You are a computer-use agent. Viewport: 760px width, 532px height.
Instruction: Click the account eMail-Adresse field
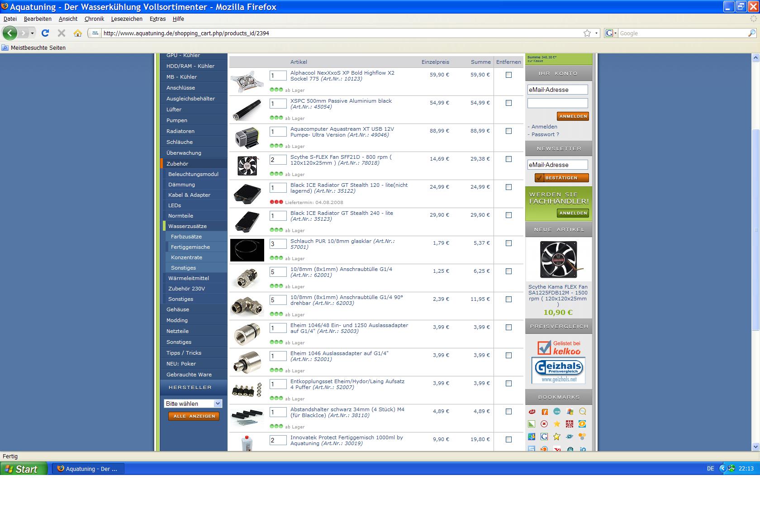(x=557, y=90)
